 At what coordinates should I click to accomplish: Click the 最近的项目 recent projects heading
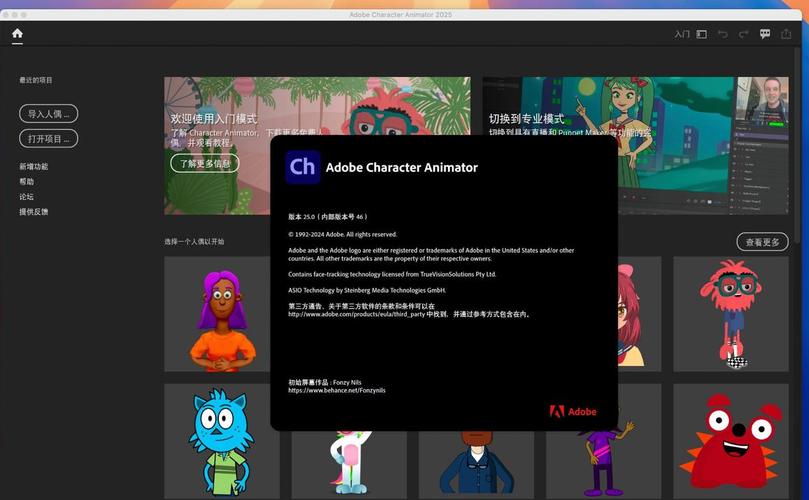(x=36, y=80)
